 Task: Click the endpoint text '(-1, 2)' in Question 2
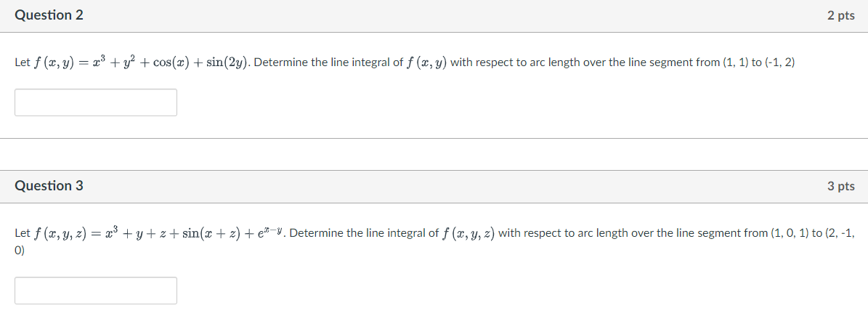point(779,62)
